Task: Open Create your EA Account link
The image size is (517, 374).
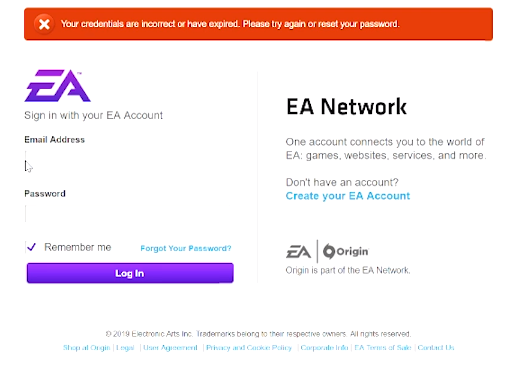Action: tap(348, 196)
